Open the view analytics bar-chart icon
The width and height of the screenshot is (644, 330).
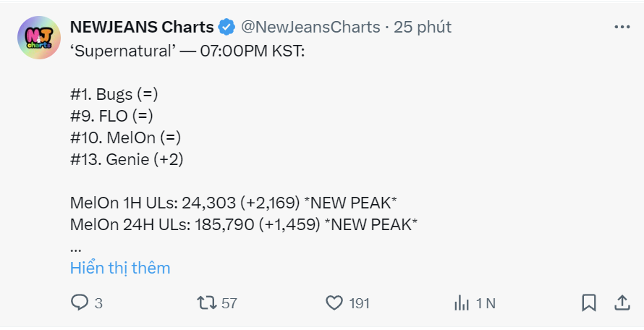(x=461, y=302)
